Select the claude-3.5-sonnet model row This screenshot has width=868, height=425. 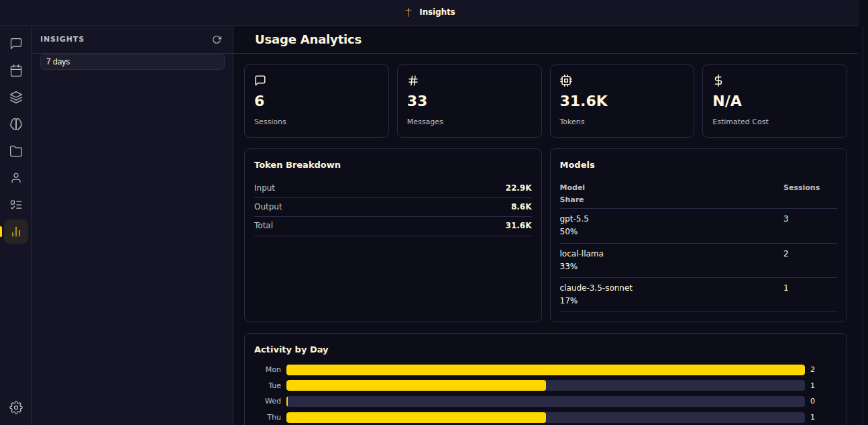(698, 295)
